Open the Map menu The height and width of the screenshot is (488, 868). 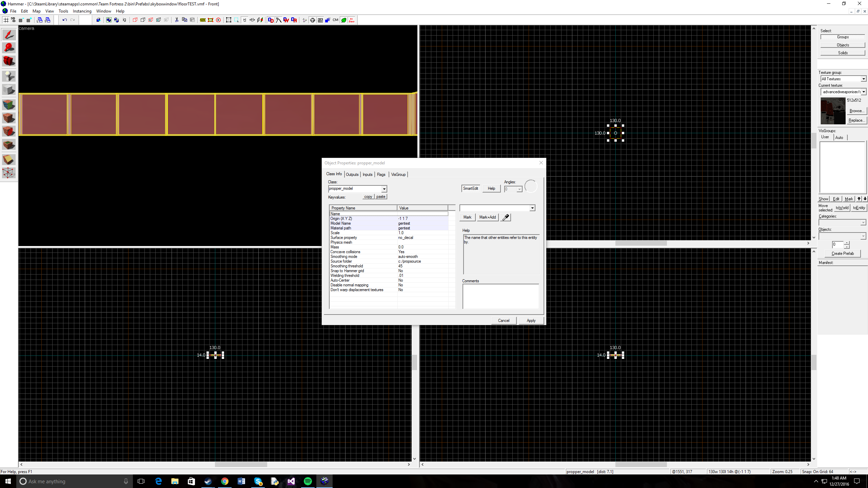click(36, 11)
